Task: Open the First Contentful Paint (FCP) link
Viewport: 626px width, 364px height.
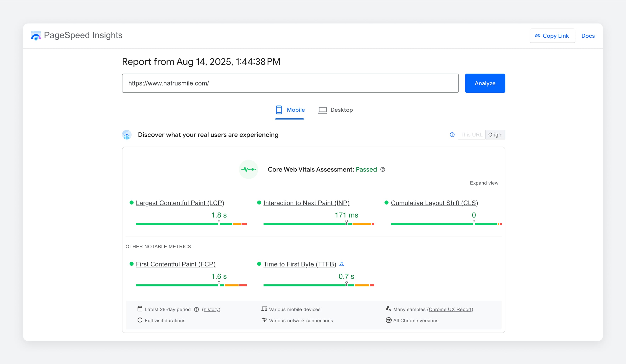Action: click(176, 264)
